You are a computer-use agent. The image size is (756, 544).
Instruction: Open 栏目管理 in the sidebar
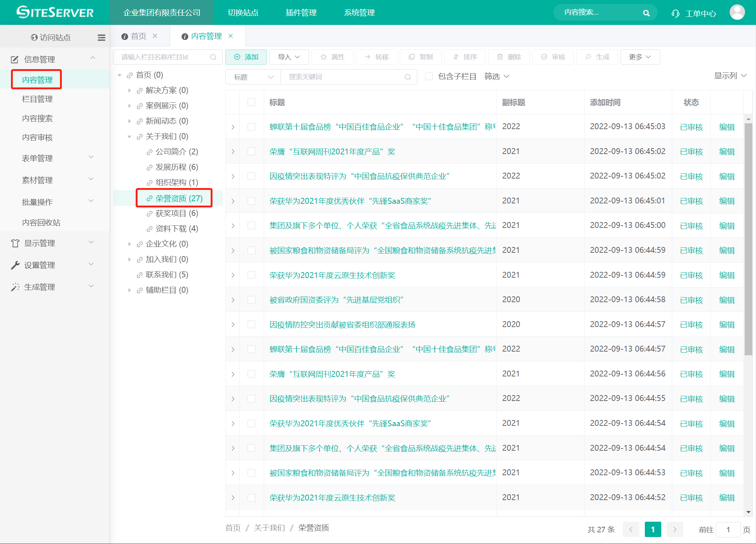(x=37, y=99)
